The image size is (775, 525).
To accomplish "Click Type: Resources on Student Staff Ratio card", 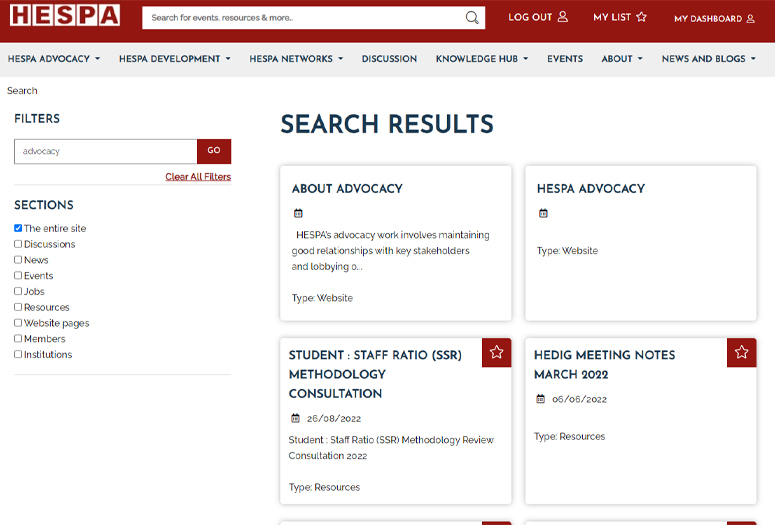I will 324,487.
